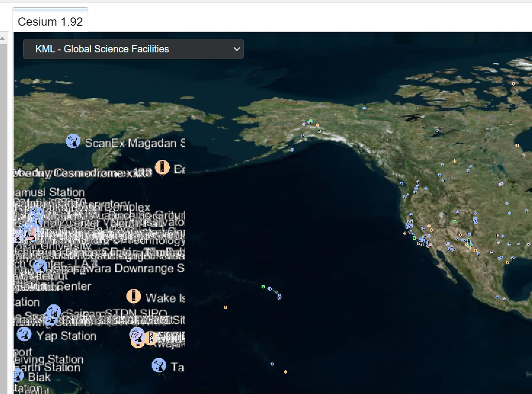Select the orange marker in the south Pacific
Screen dimensions: 532x394
[285, 372]
